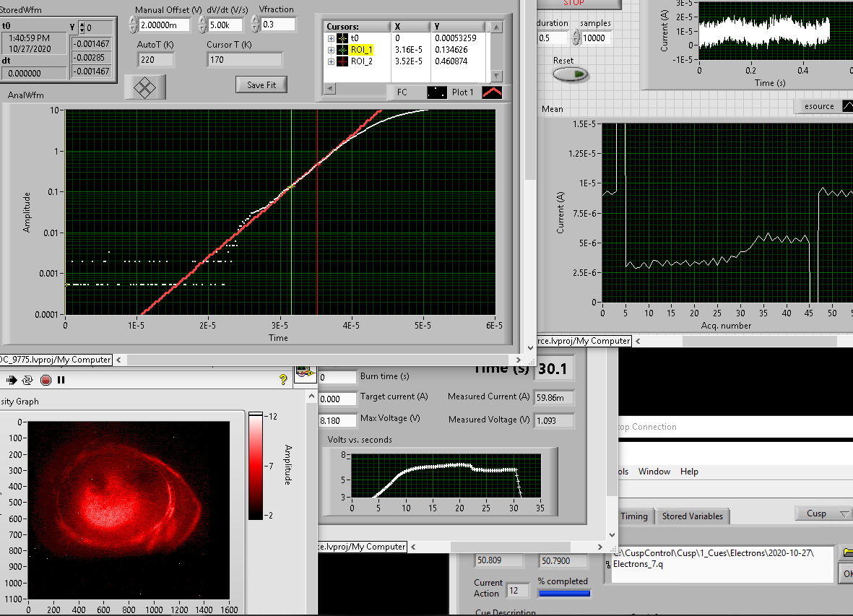Open the yellow context help question mark
Screen dimensions: 853x616
(x=283, y=380)
